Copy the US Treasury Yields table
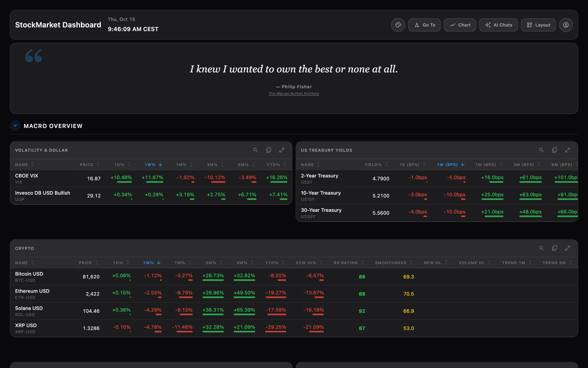The width and height of the screenshot is (588, 368). pos(554,150)
